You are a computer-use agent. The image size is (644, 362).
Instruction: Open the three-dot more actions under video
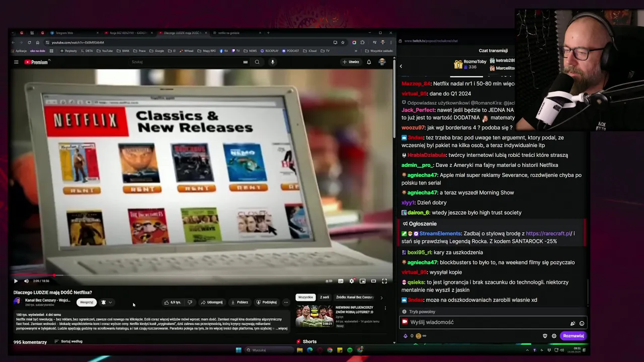(286, 302)
